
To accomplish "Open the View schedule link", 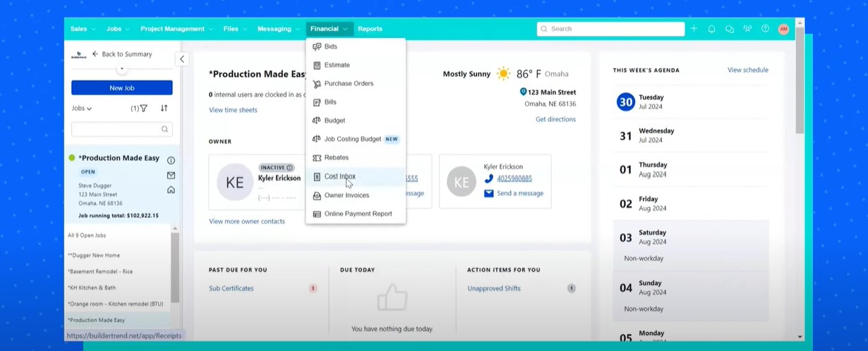I will tap(747, 70).
